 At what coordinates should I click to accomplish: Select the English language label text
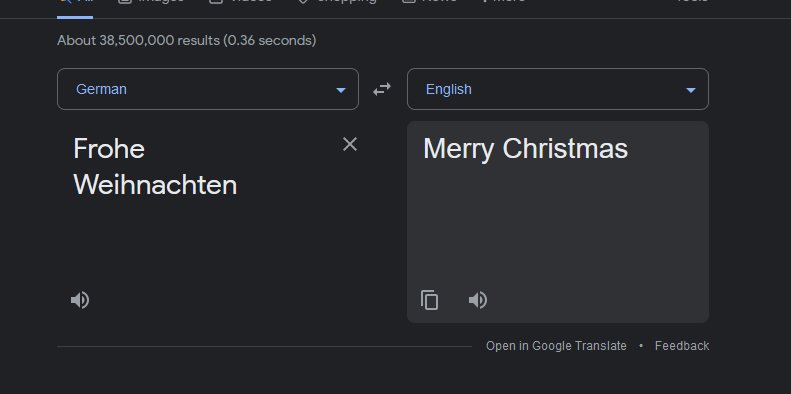click(448, 89)
